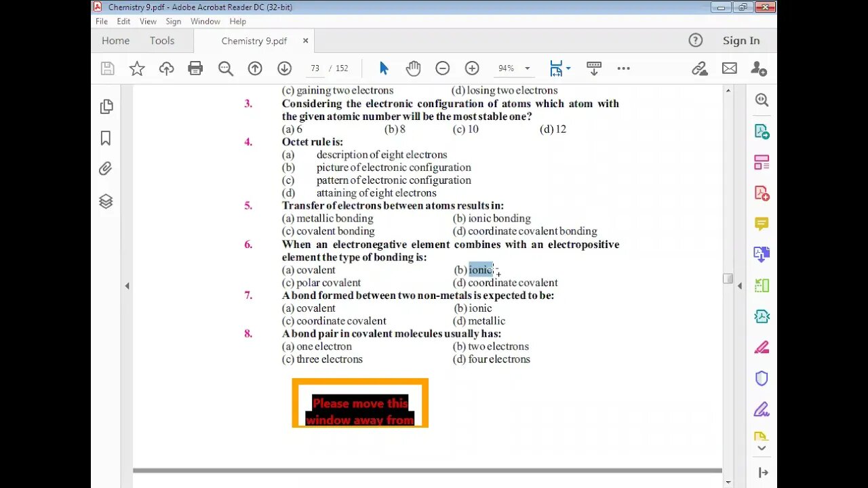Open the attachments paperclip panel
Image resolution: width=868 pixels, height=488 pixels.
coord(106,169)
